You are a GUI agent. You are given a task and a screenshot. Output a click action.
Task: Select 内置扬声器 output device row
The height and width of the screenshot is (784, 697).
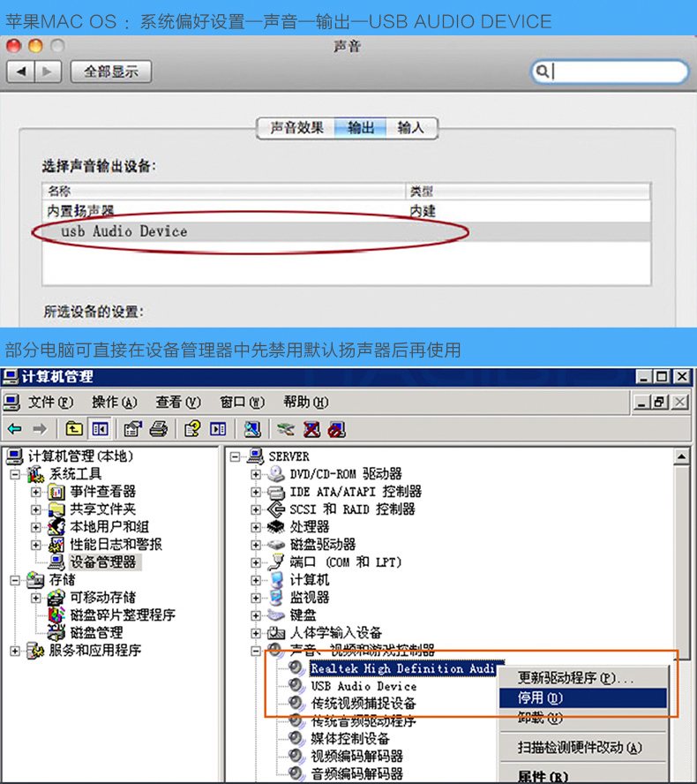346,211
